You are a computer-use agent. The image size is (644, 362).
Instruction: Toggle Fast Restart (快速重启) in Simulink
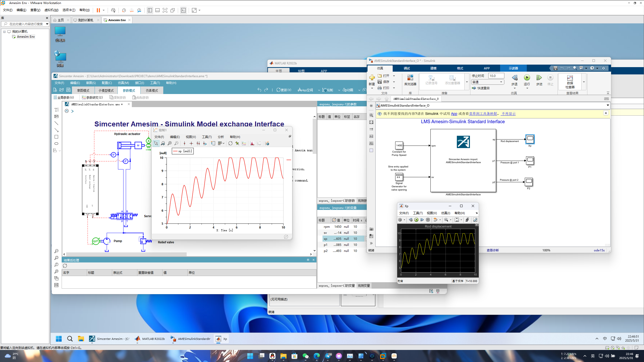(481, 88)
